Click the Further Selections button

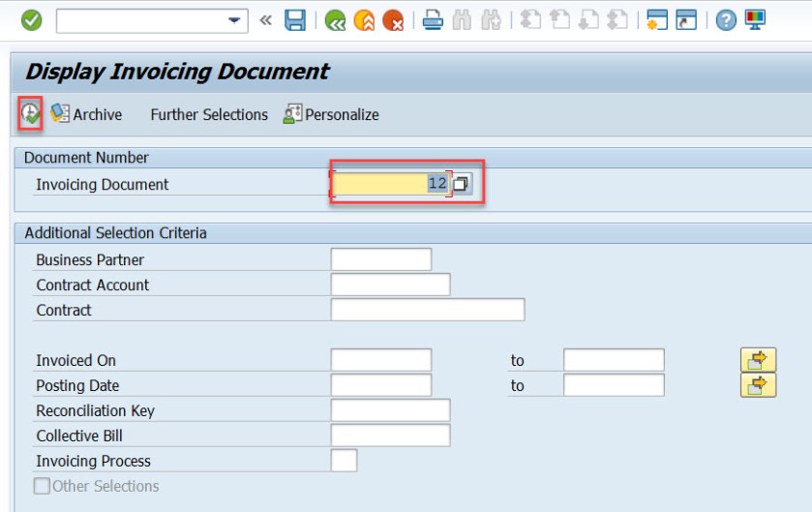tap(209, 114)
